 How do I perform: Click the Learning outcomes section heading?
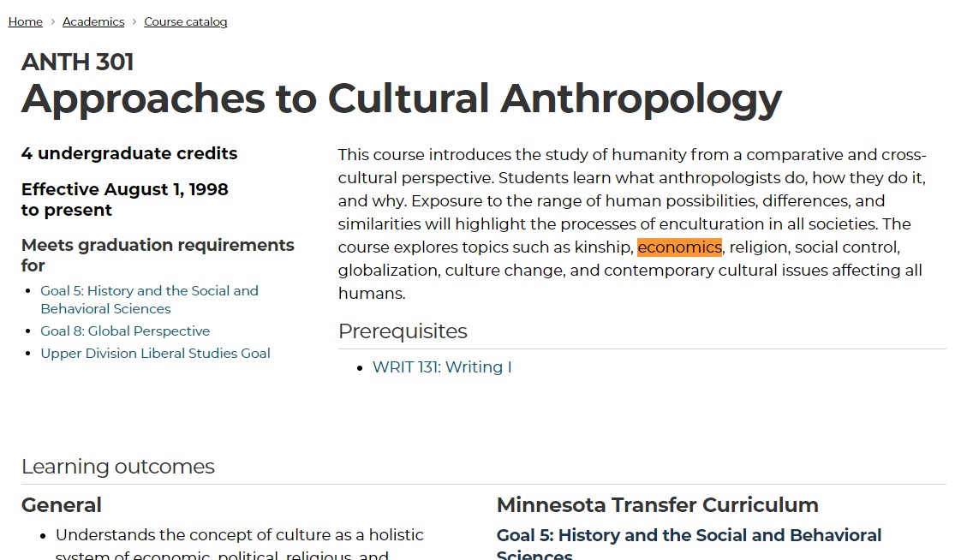[x=118, y=466]
